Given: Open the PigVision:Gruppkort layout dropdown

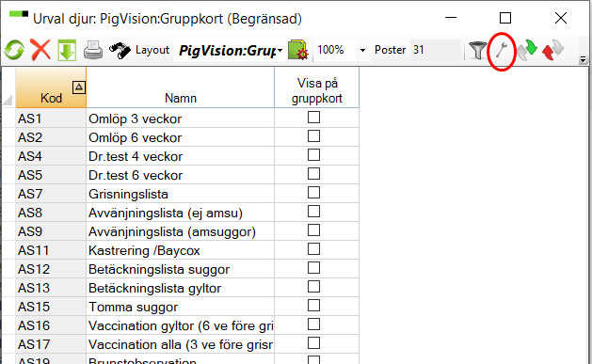Looking at the screenshot, I should pos(280,50).
